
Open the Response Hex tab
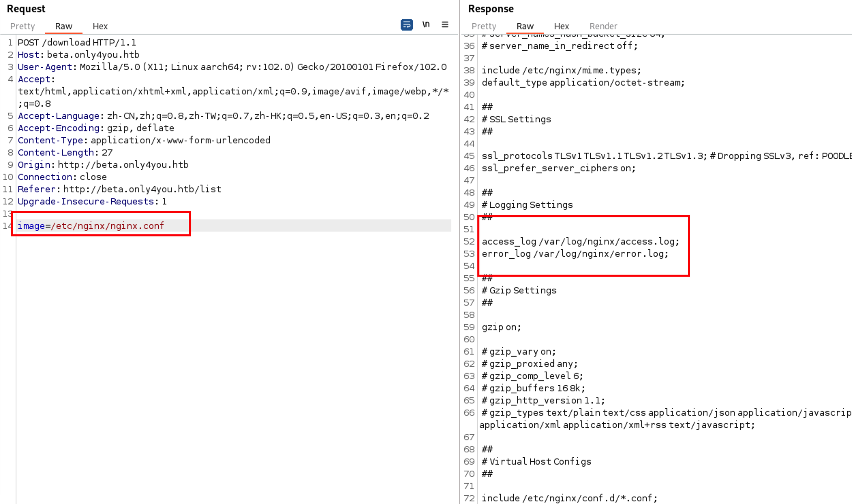[561, 26]
